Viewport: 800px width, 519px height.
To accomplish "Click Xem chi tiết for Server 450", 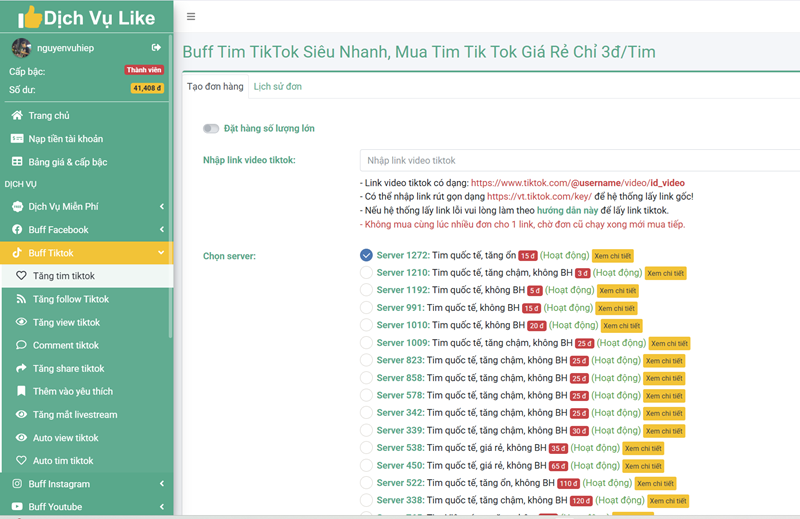I will pyautogui.click(x=643, y=466).
